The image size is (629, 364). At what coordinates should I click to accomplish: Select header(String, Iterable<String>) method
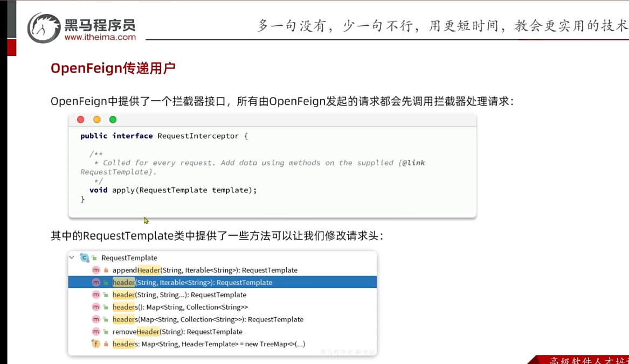[x=192, y=283]
